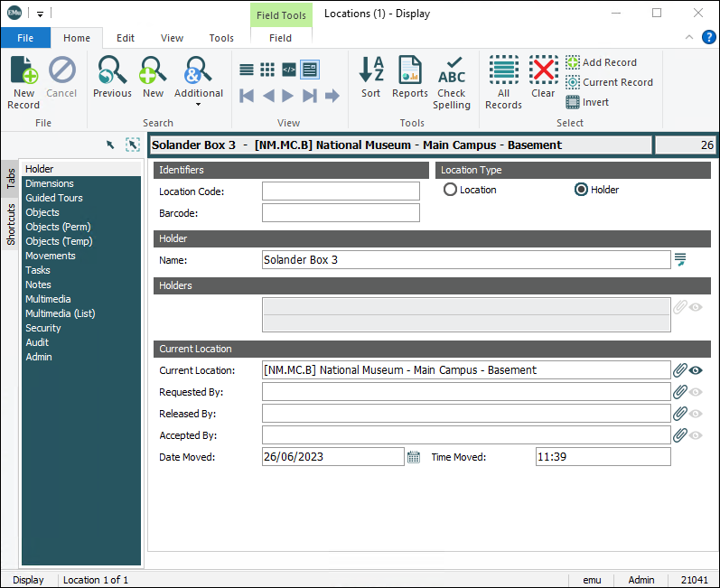Click the New Record icon
The width and height of the screenshot is (720, 588).
coord(23,79)
